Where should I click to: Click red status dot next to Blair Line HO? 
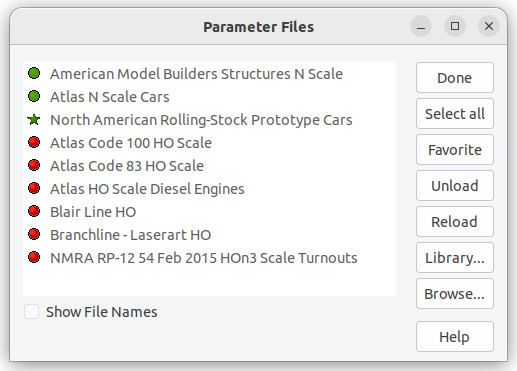[34, 211]
